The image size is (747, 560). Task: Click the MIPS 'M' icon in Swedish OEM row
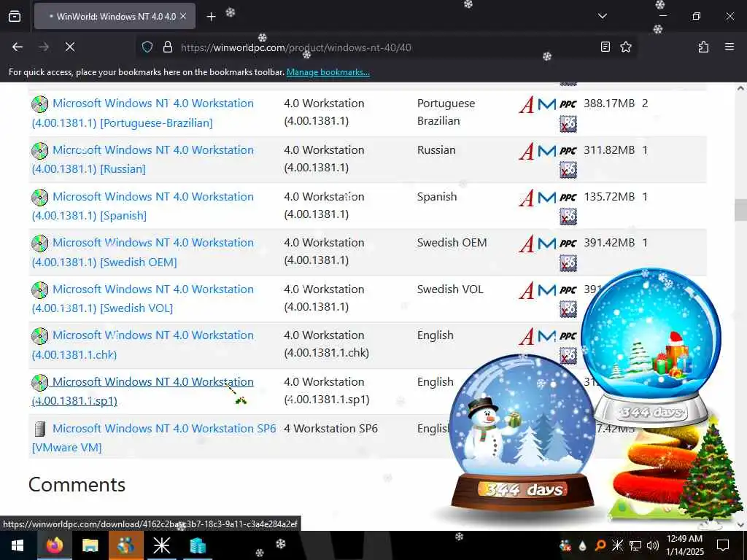[547, 244]
